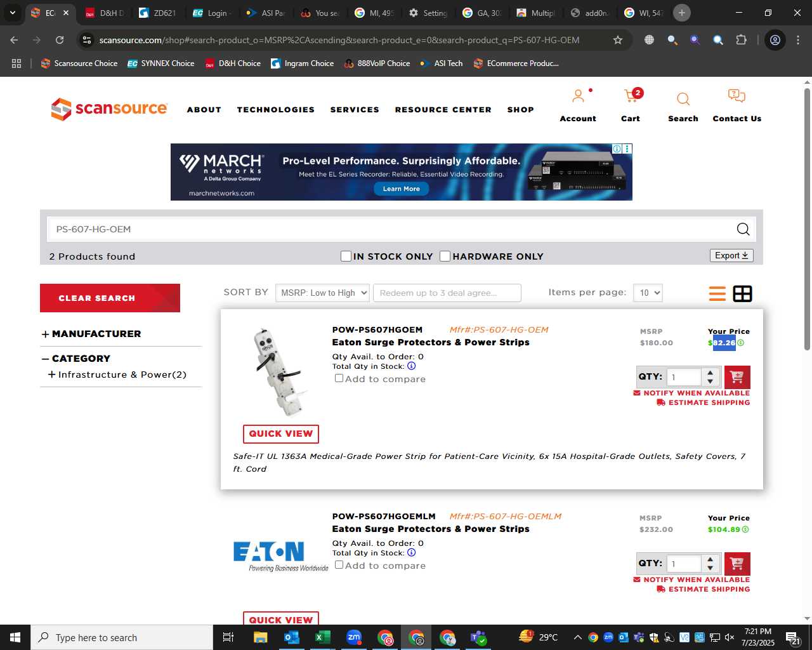Click price info icon next to $104.89

[745, 529]
